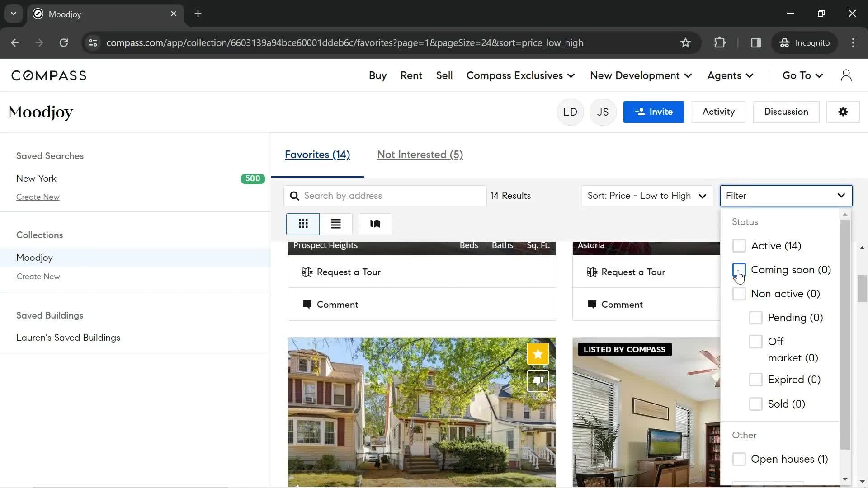The image size is (868, 488).
Task: Go back in browser
Action: click(15, 42)
